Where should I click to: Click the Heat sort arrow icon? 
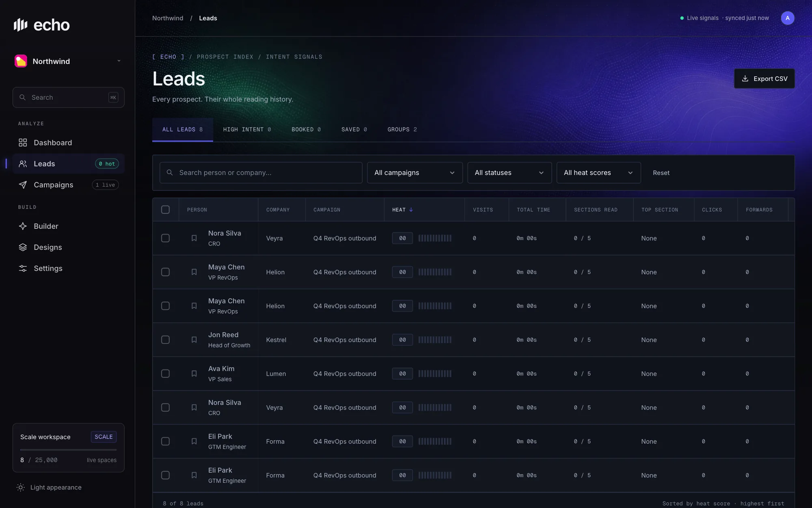pos(411,210)
